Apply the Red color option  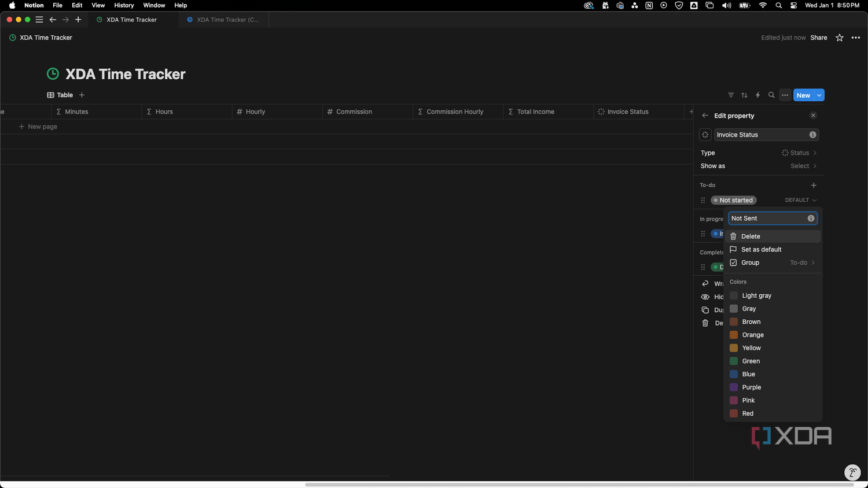click(773, 413)
